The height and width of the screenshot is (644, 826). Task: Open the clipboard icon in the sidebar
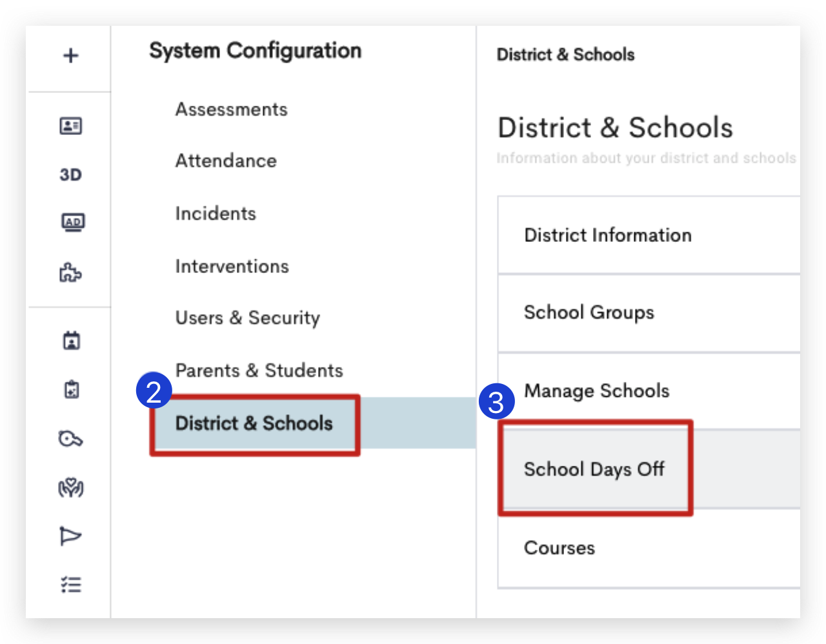72,389
